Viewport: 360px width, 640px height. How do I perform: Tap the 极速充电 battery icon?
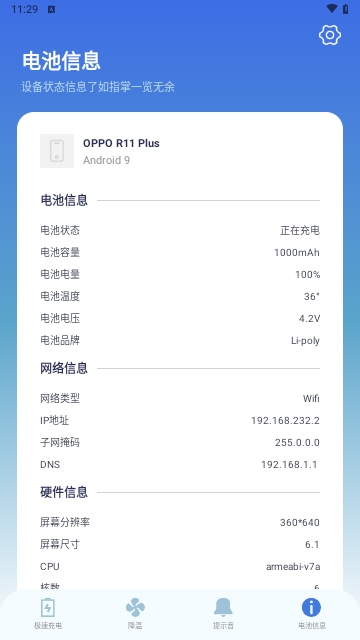pos(48,607)
